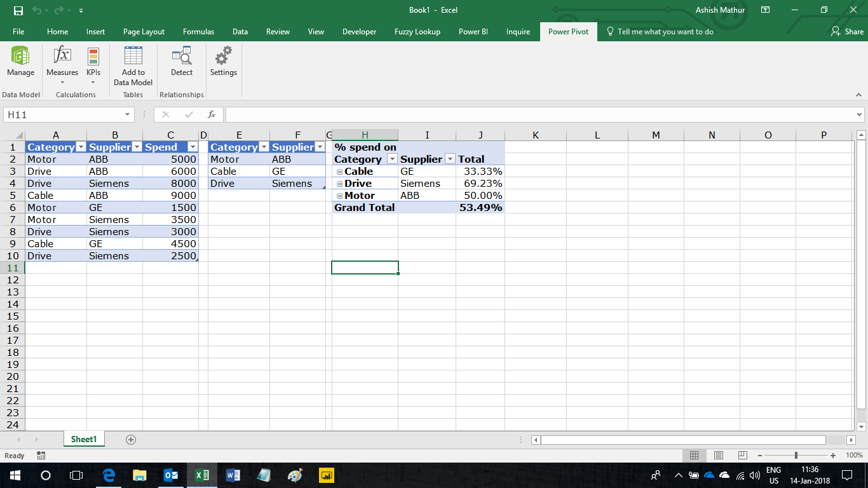Open the Measures menu

[x=62, y=65]
